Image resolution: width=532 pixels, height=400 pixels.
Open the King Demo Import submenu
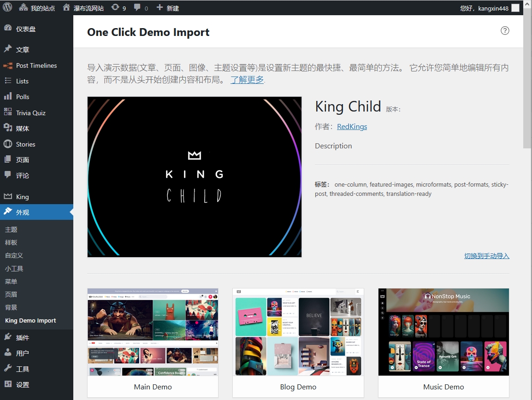(x=30, y=320)
